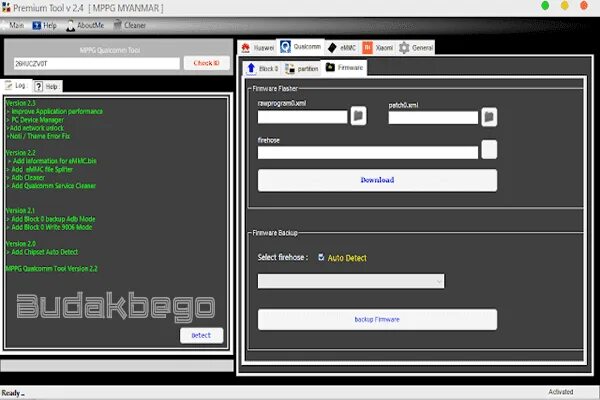Image resolution: width=600 pixels, height=400 pixels.
Task: Toggle the Auto Detect checkbox
Action: (321, 257)
